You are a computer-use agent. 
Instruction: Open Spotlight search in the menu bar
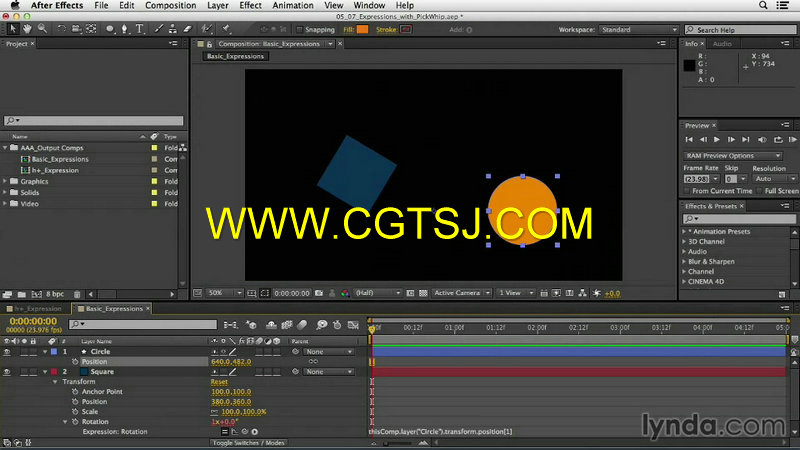point(763,5)
